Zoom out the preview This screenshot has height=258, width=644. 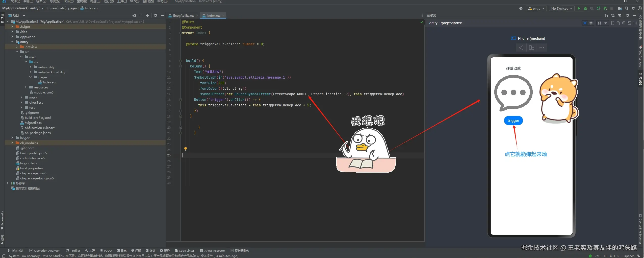click(618, 23)
